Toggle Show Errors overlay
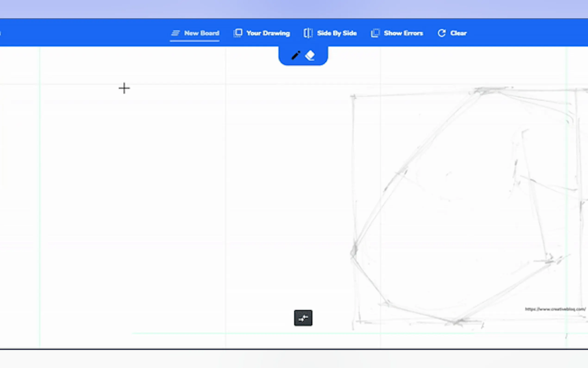The image size is (588, 368). click(403, 33)
